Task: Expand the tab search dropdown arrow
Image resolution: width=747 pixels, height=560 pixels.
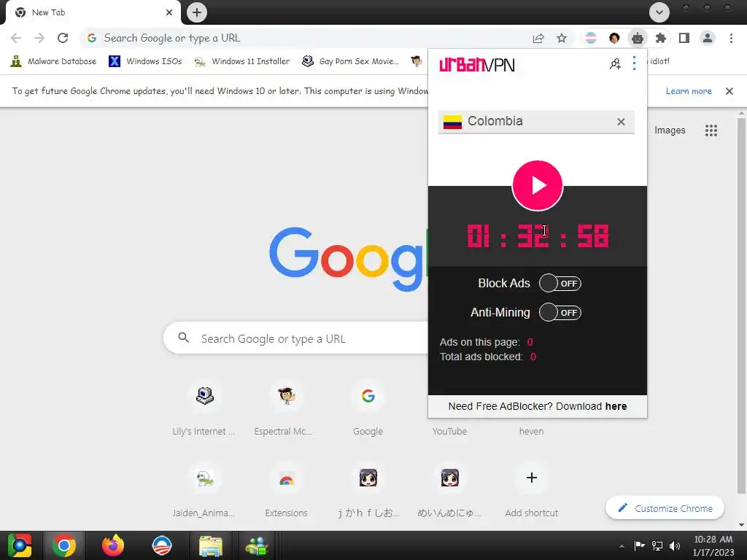Action: coord(659,12)
